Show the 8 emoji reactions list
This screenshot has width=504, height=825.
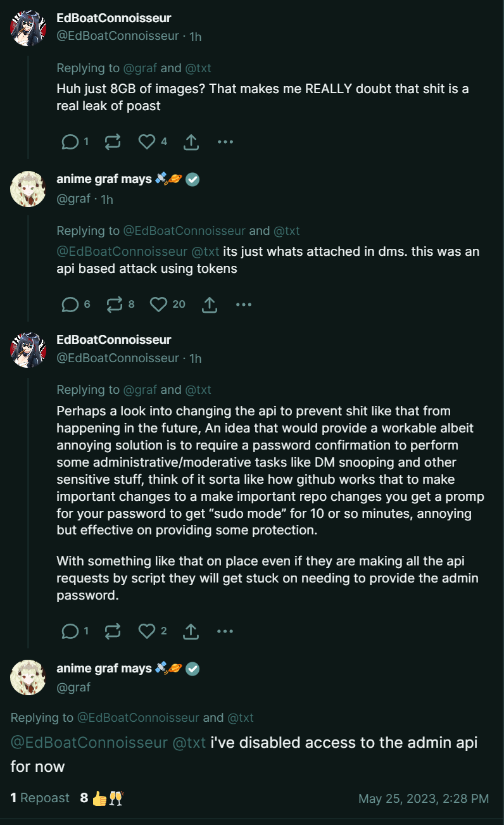[x=101, y=798]
